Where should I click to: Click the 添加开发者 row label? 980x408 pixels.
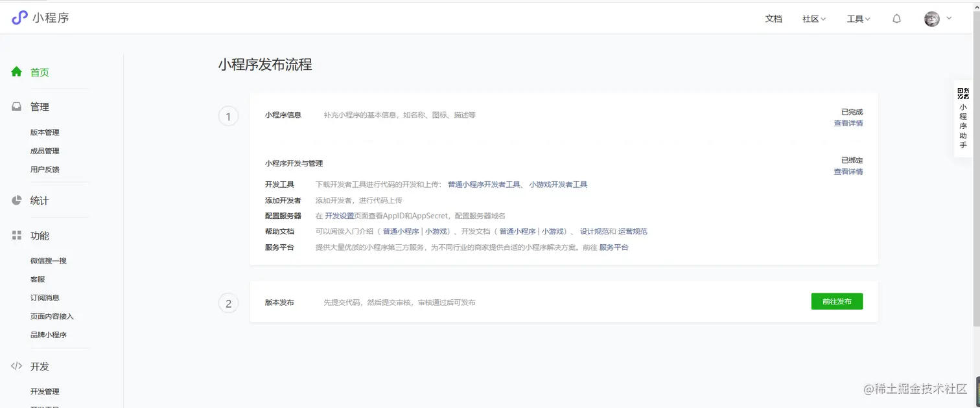[283, 200]
